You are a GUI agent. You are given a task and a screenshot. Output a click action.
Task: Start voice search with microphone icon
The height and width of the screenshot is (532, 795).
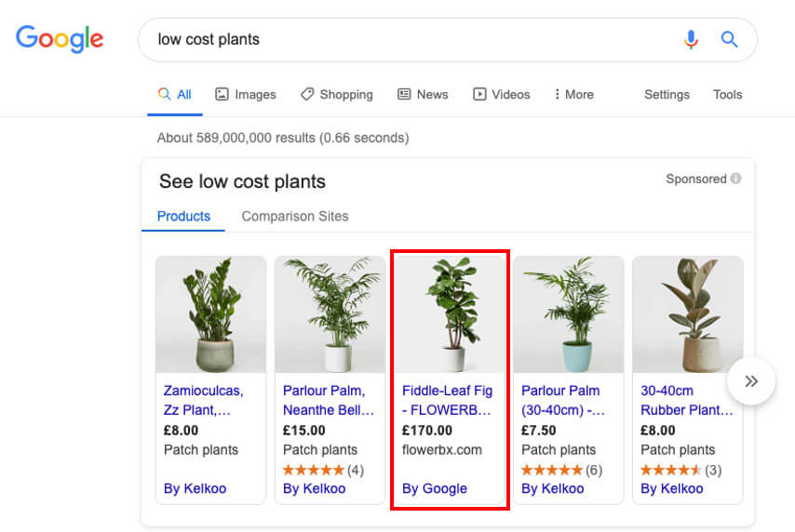[691, 39]
